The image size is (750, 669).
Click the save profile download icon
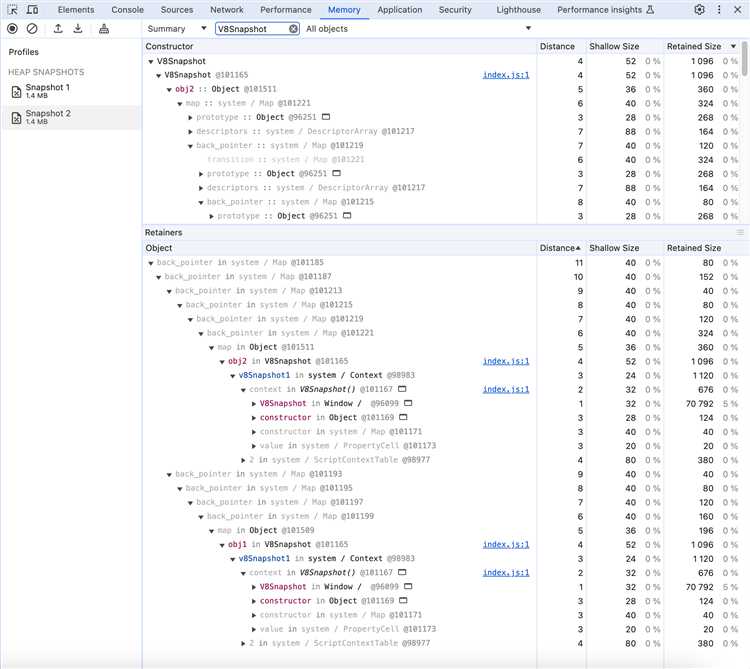pos(77,29)
